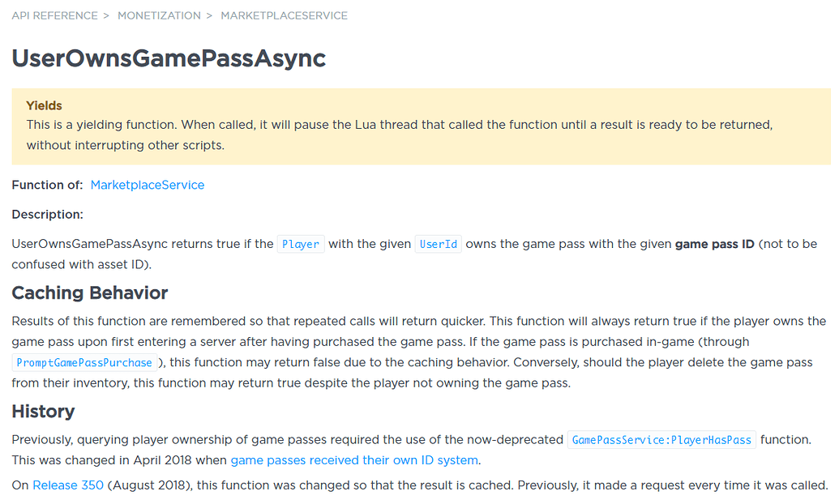Click the chevron before MARKETPLACESERVICE breadcrumb
839x504 pixels.
point(210,15)
